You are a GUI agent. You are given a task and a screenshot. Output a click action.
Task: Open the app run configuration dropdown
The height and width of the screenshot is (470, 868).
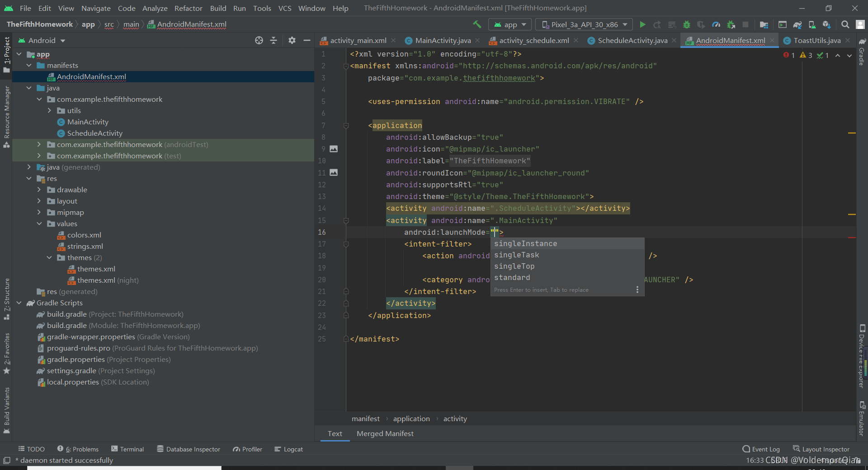(510, 24)
